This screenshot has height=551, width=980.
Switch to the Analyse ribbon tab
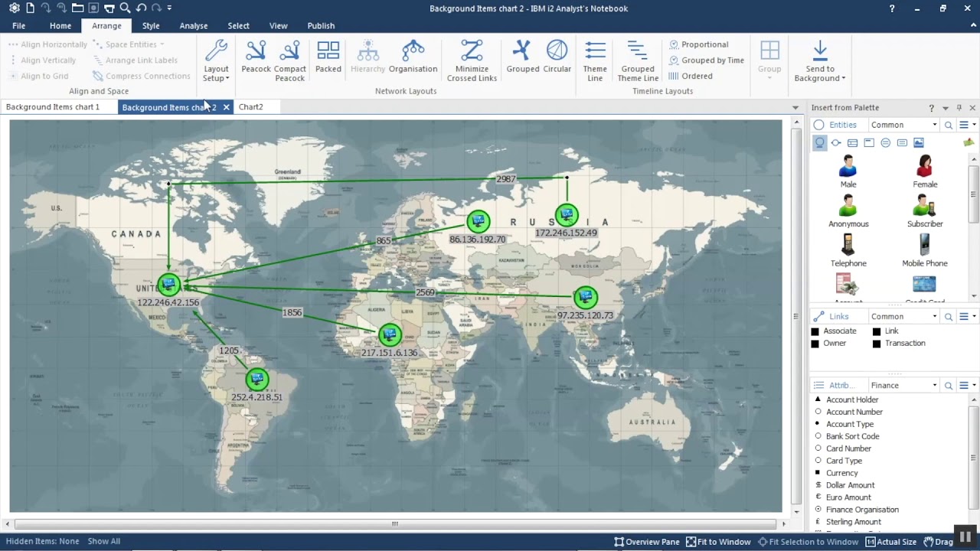tap(194, 26)
